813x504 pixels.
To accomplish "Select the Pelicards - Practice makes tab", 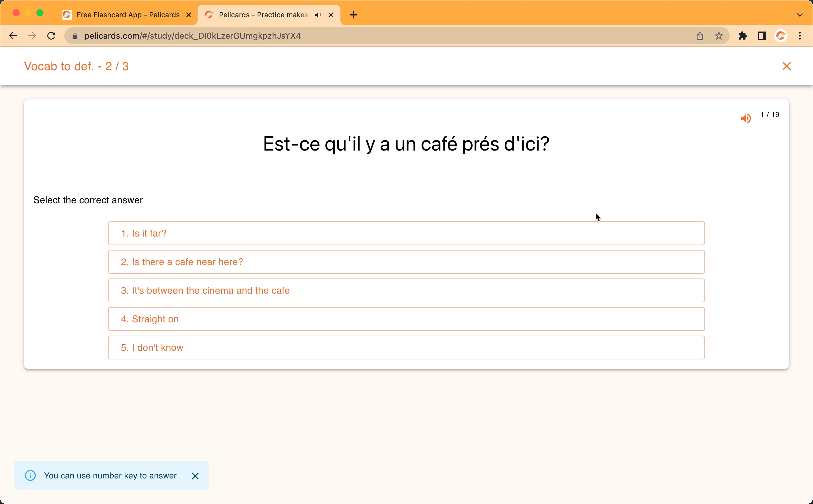I will click(x=263, y=15).
